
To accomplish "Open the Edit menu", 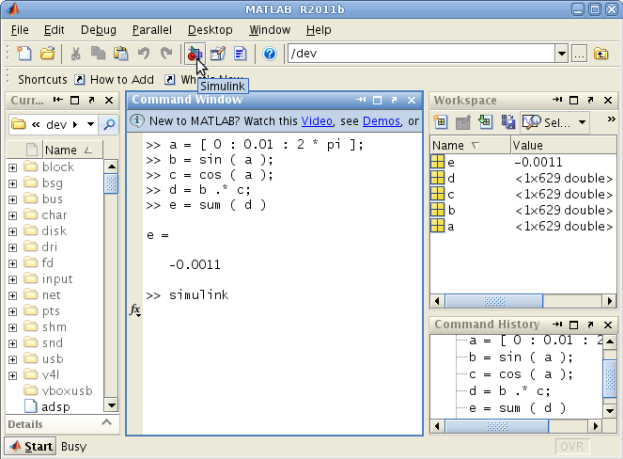I will pyautogui.click(x=54, y=30).
